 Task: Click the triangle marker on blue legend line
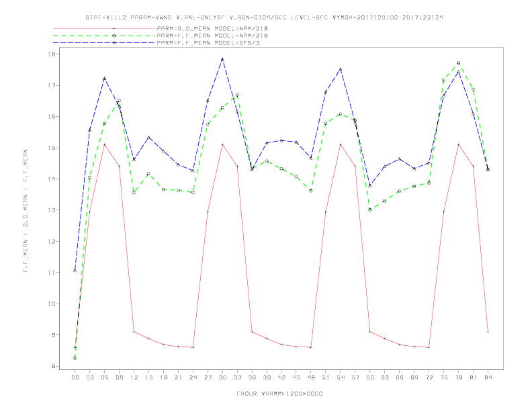coord(114,43)
